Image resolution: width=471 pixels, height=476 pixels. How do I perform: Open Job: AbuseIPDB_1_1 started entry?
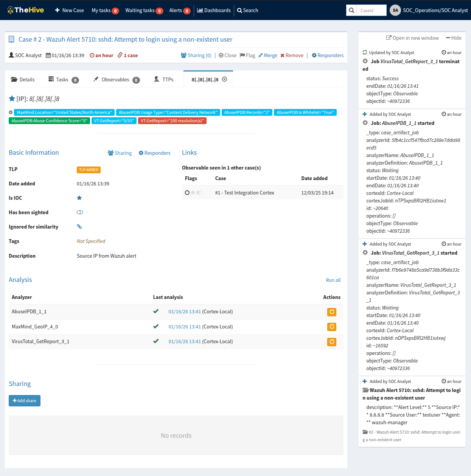point(402,123)
